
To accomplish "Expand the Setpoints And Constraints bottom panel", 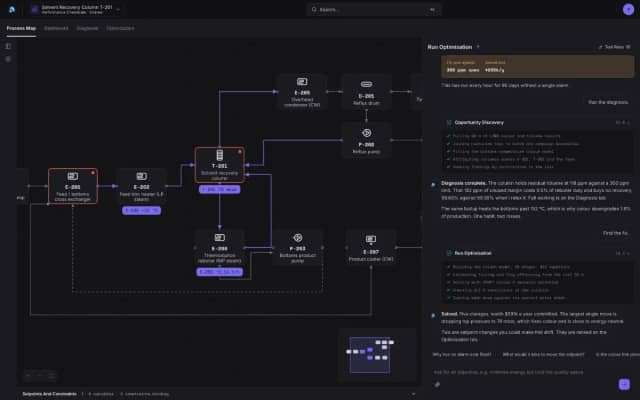I will [218, 394].
